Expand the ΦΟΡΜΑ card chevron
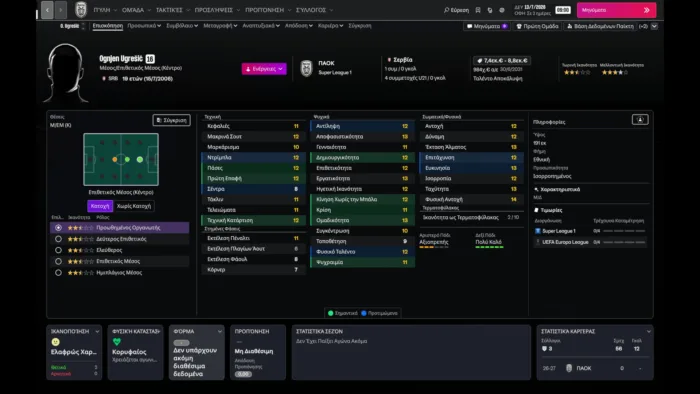Screen dimensions: 700x394 pos(220,332)
